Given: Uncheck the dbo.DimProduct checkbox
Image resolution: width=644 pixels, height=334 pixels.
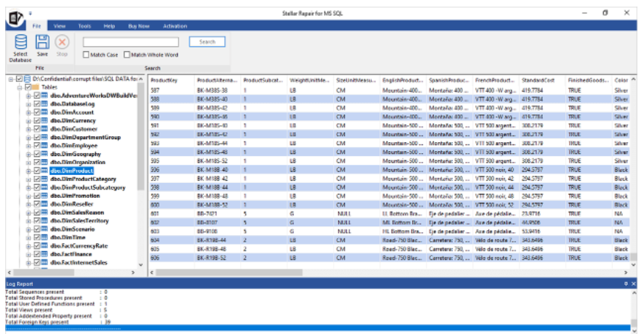Looking at the screenshot, I should [37, 171].
